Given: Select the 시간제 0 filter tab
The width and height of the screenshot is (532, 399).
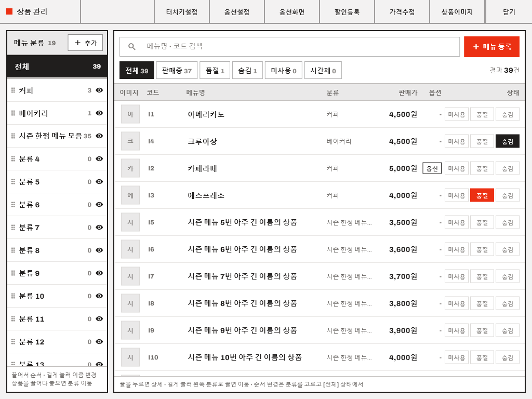Looking at the screenshot, I should click(323, 71).
